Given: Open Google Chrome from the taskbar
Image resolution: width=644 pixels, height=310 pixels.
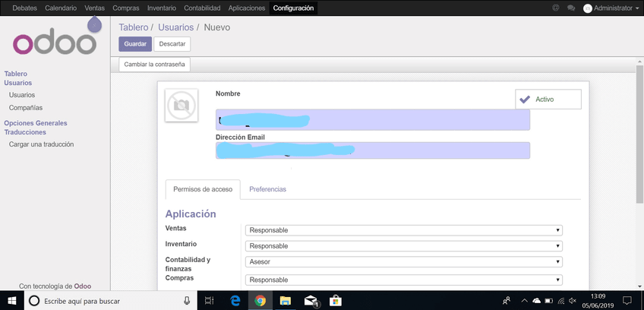Looking at the screenshot, I should (260, 301).
